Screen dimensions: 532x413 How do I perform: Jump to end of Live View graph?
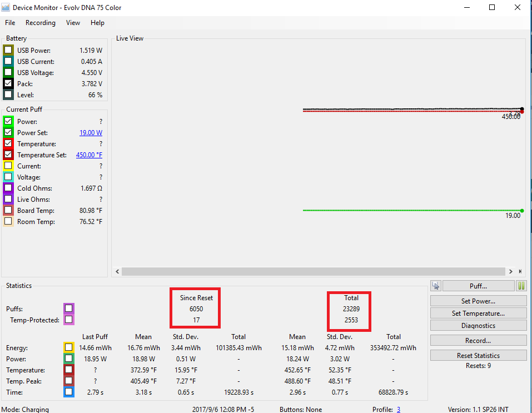[x=520, y=272]
